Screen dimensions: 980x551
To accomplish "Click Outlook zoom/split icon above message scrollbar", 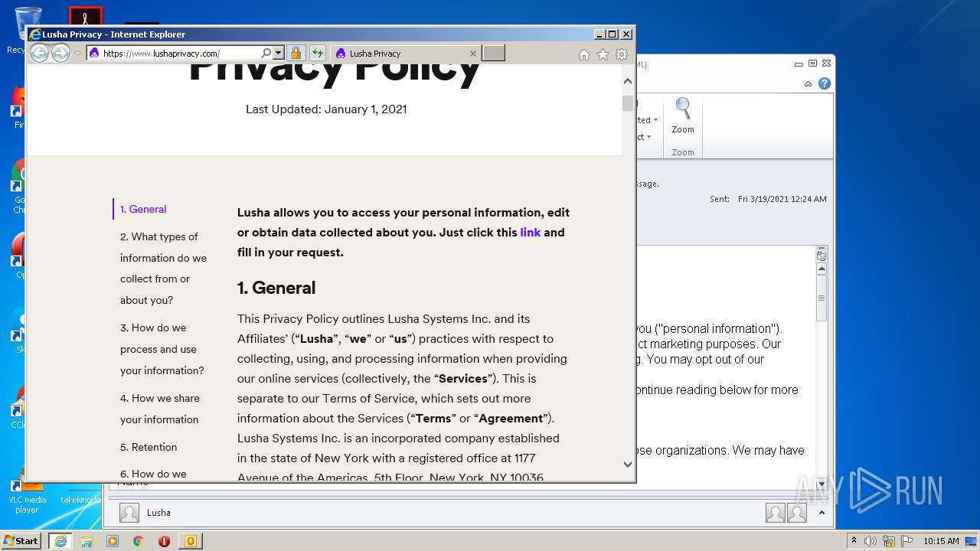I will point(822,256).
